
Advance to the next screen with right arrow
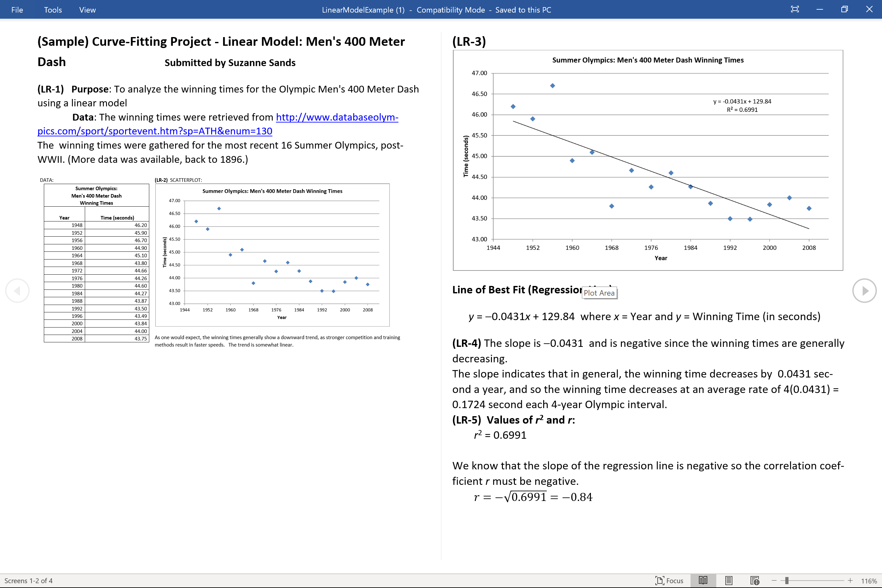pyautogui.click(x=864, y=290)
